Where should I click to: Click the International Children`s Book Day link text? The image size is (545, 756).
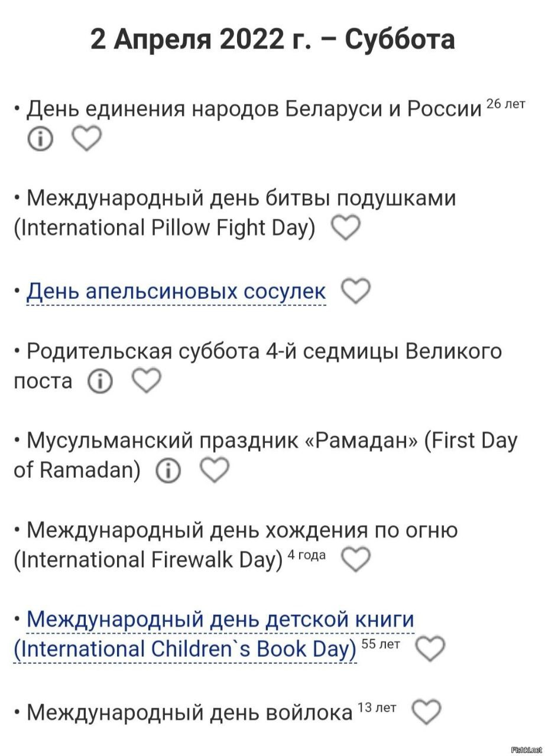click(184, 650)
